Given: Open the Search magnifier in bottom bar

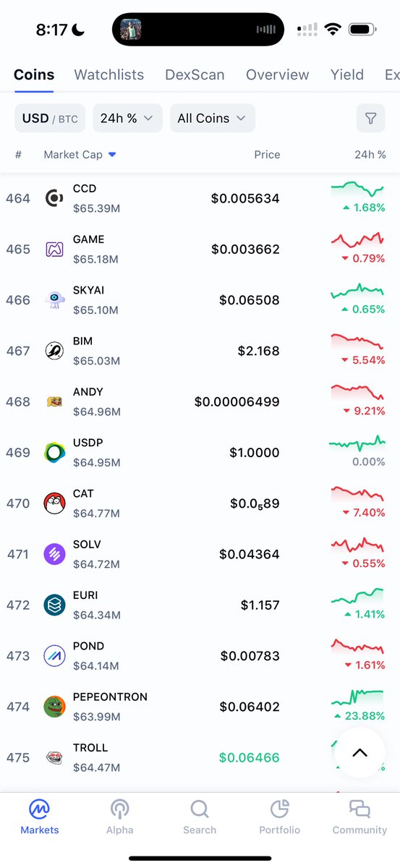Looking at the screenshot, I should click(200, 817).
